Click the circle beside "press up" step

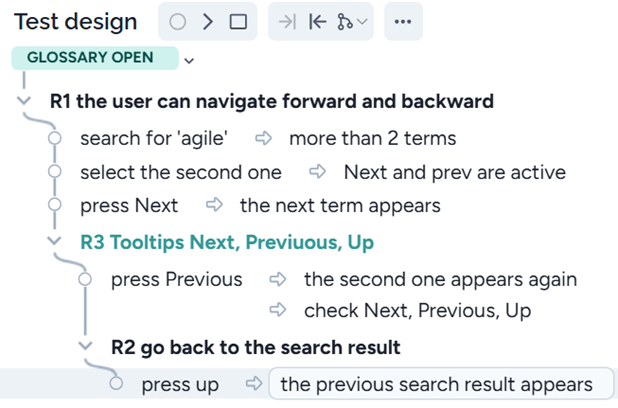[117, 384]
